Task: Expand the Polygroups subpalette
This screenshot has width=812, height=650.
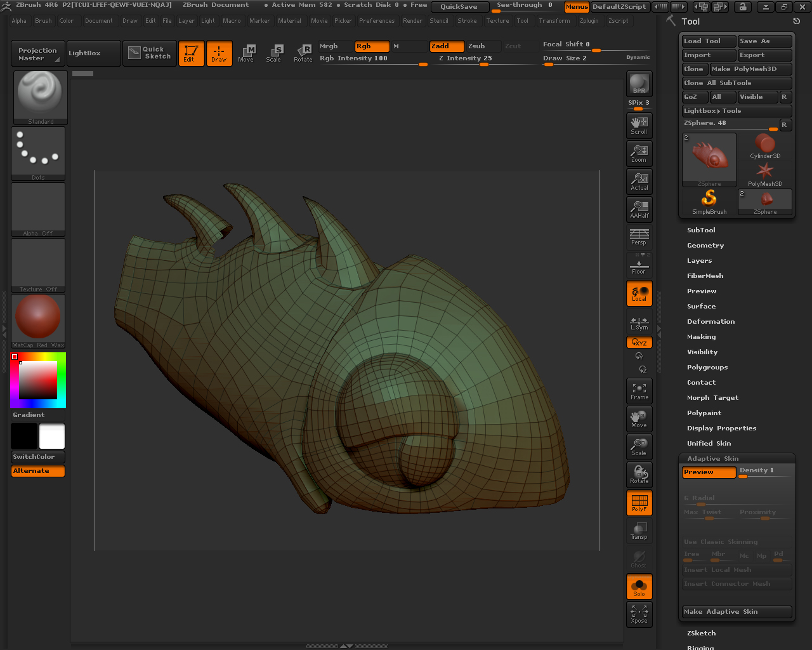Action: click(707, 367)
